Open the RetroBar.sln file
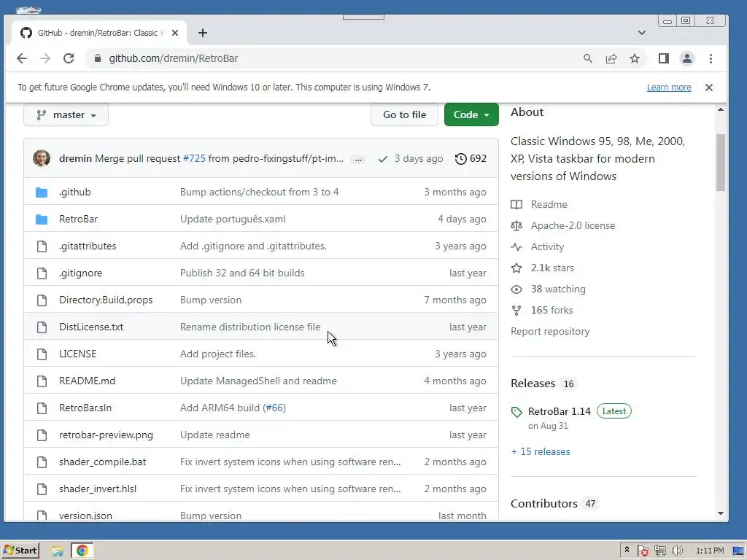 point(85,408)
